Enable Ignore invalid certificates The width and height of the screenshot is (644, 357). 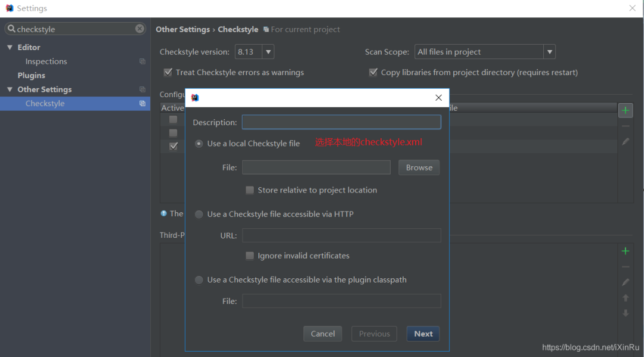pyautogui.click(x=250, y=256)
